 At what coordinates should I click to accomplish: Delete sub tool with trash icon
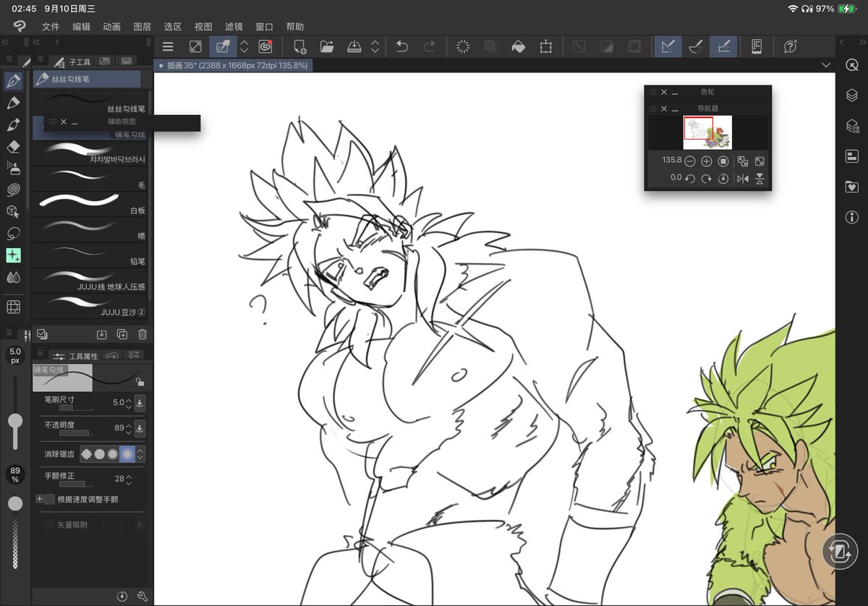(x=142, y=334)
